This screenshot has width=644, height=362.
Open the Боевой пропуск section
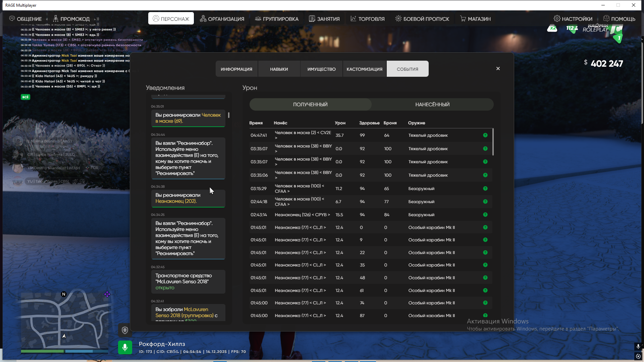422,19
